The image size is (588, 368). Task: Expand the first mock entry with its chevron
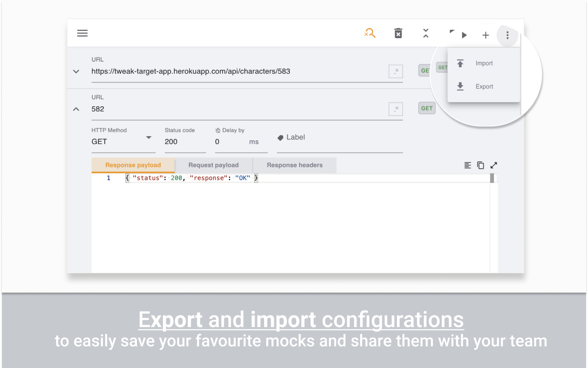pos(76,71)
